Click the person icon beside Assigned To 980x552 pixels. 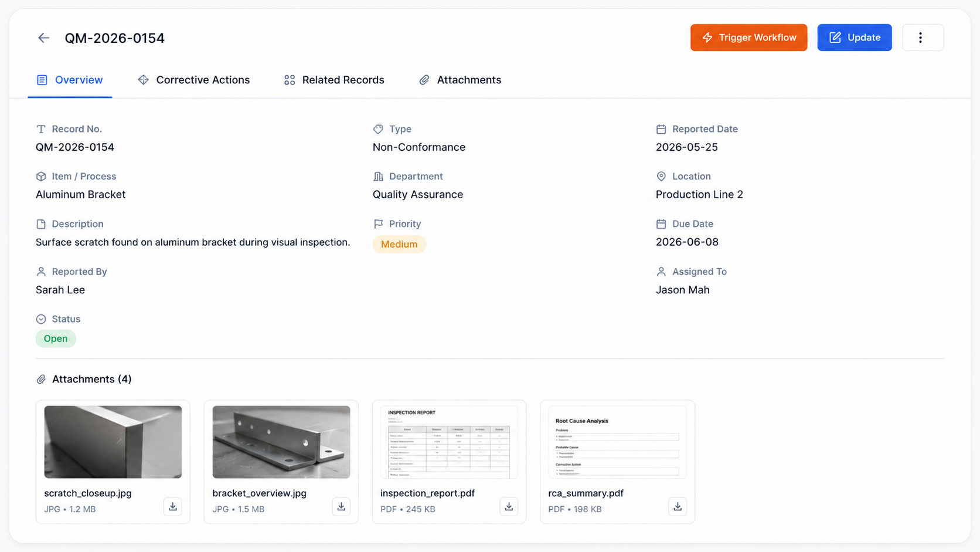661,272
